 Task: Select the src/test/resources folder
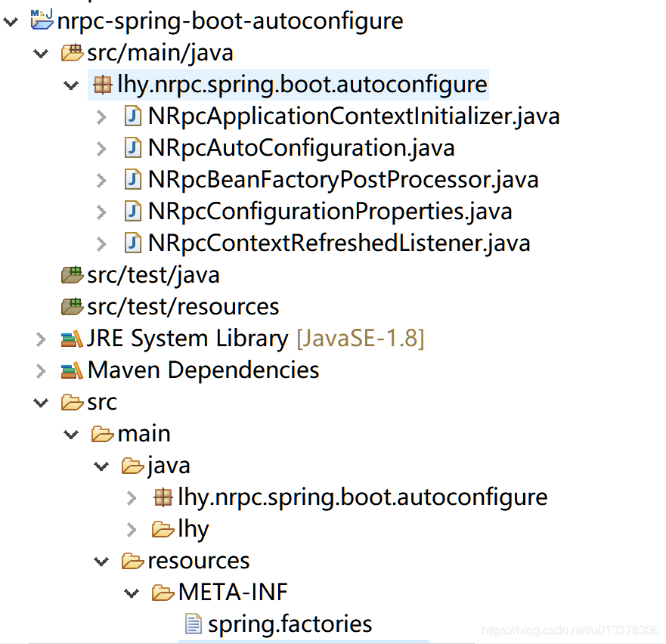[x=183, y=307]
